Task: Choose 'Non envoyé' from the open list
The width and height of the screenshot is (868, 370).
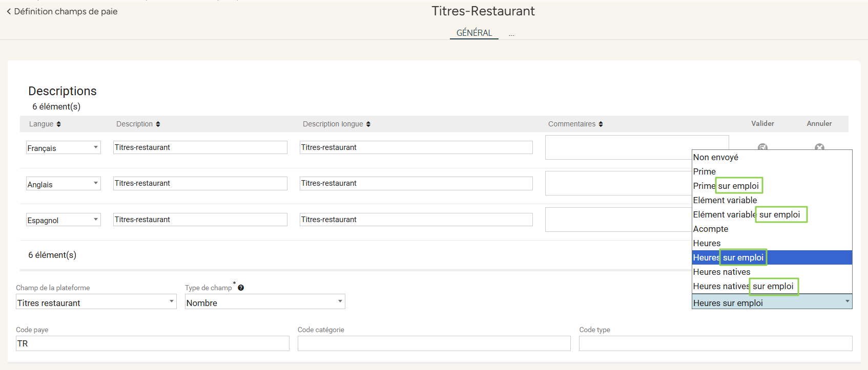Action: pos(715,157)
